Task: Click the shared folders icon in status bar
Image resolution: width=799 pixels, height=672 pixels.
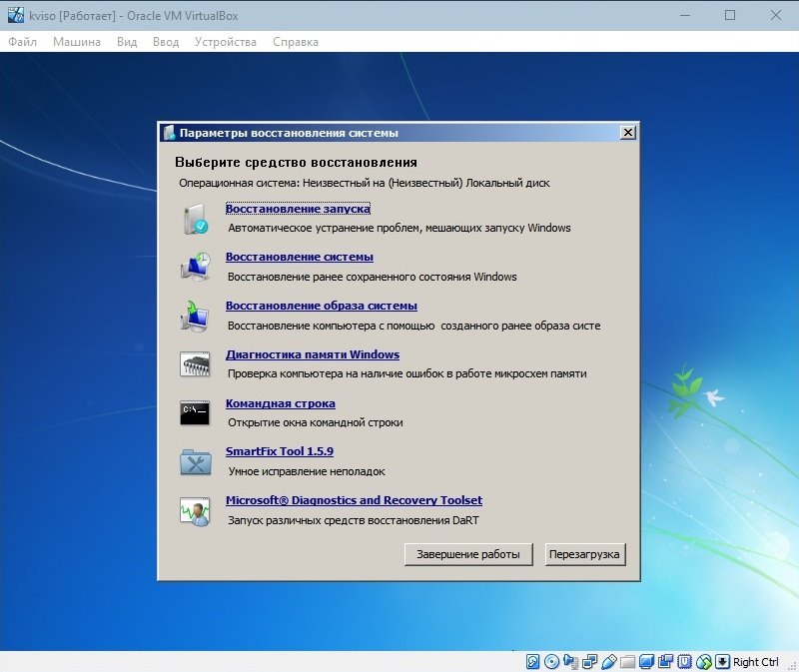Action: (628, 662)
